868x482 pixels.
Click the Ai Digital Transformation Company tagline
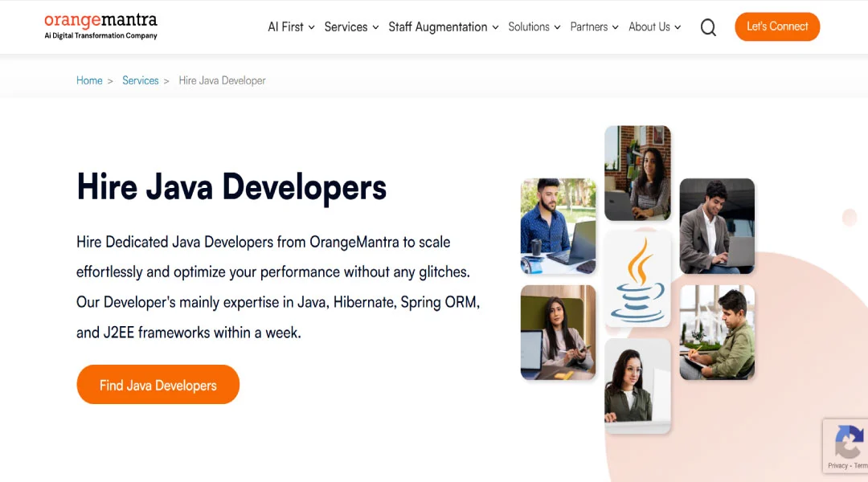tap(100, 36)
